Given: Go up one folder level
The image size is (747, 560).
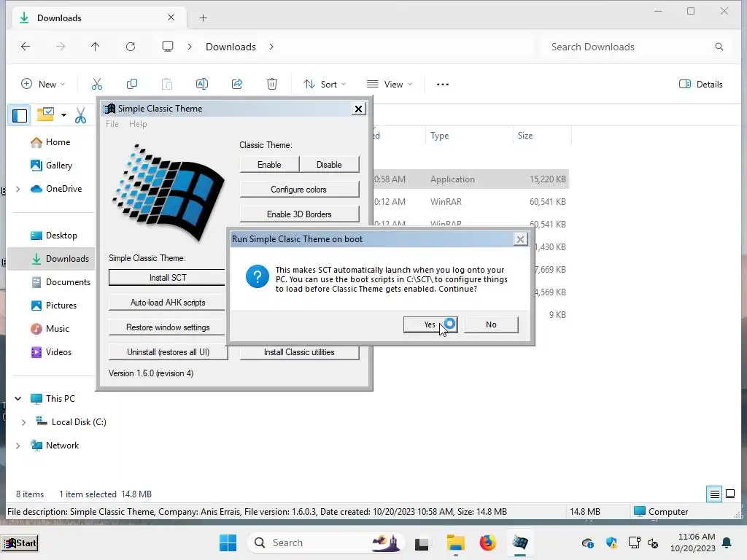Looking at the screenshot, I should [x=96, y=46].
